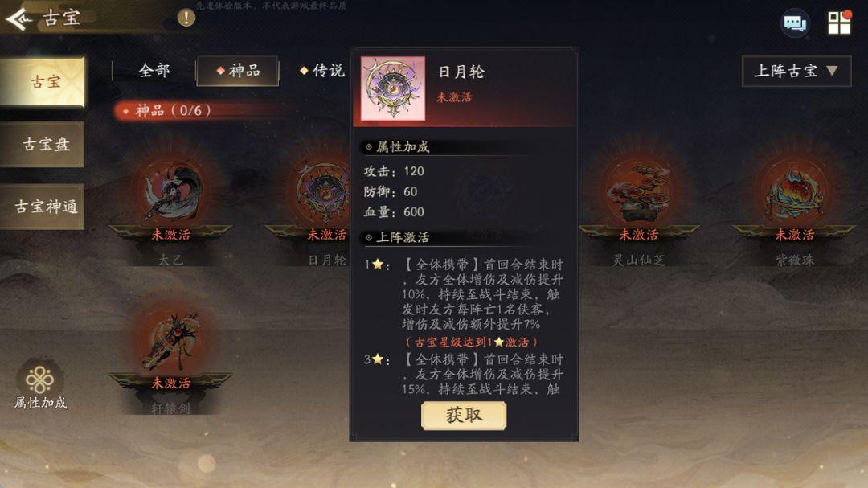Select the 太乙 treasure icon
This screenshot has height=488, width=868.
[x=170, y=191]
